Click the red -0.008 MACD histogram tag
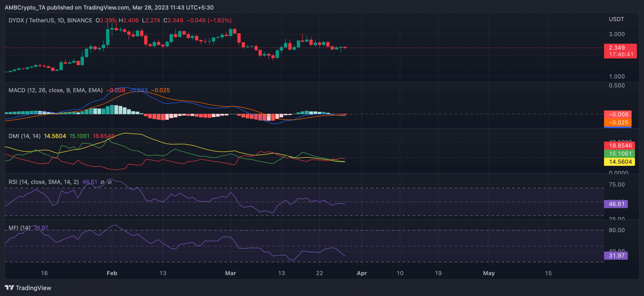 pos(618,115)
